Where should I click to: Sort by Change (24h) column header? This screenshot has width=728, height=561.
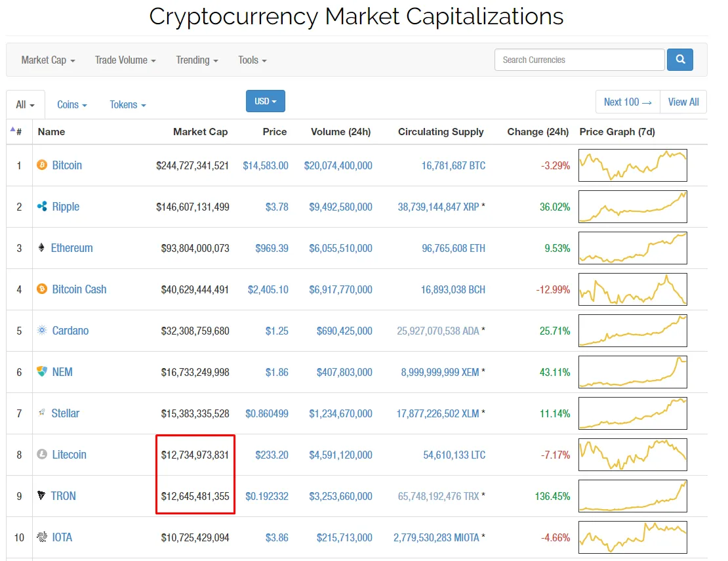coord(538,131)
